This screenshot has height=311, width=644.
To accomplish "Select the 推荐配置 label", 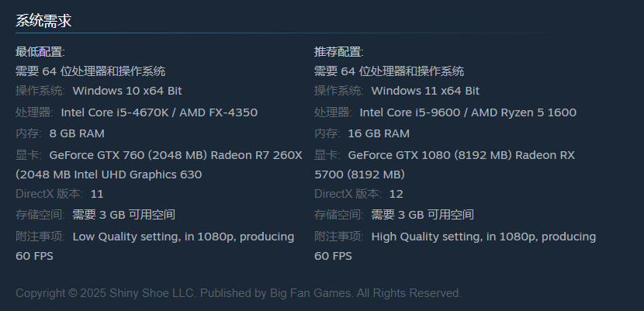I will point(339,52).
